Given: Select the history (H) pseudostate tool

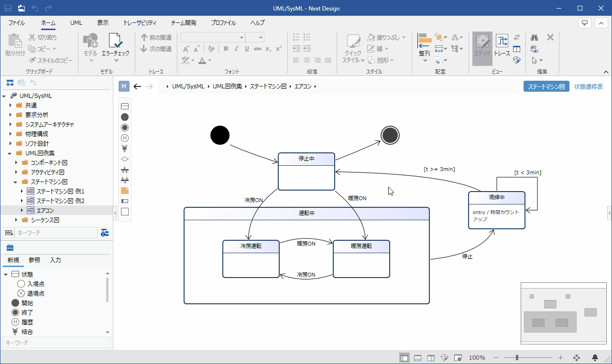Looking at the screenshot, I should tap(125, 138).
